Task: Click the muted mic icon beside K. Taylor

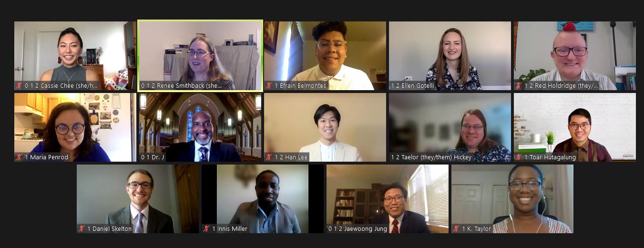Action: [456, 228]
